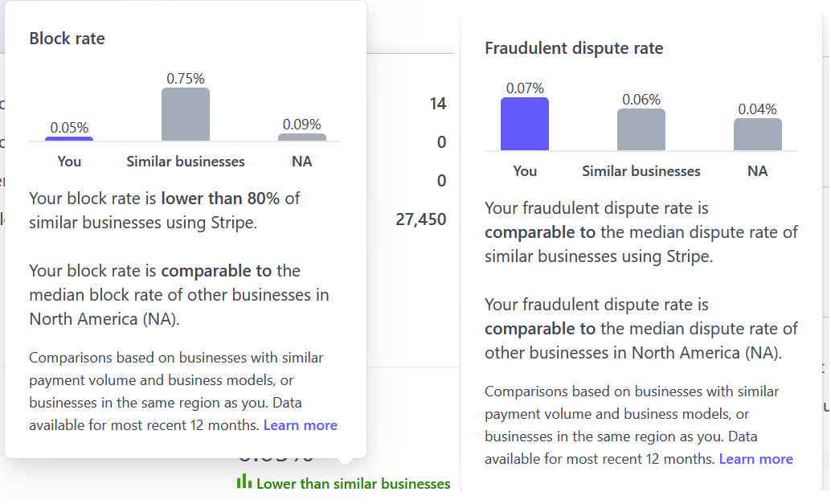Click the 0.09% NA bar in Block rate
831x504 pixels.
tap(302, 137)
